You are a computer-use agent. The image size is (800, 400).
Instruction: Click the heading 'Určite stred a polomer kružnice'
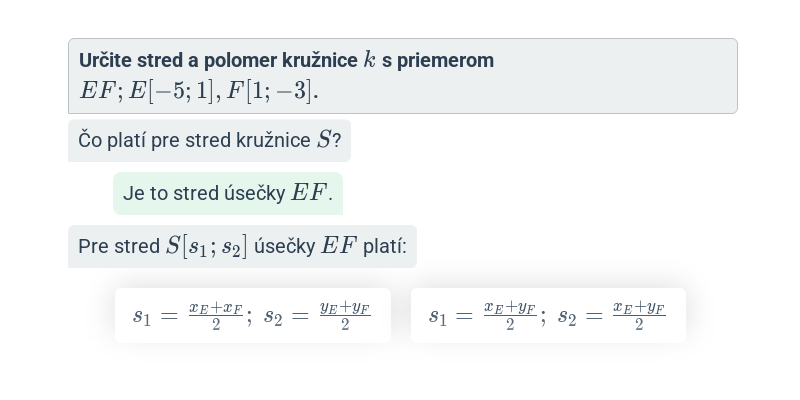(x=218, y=60)
